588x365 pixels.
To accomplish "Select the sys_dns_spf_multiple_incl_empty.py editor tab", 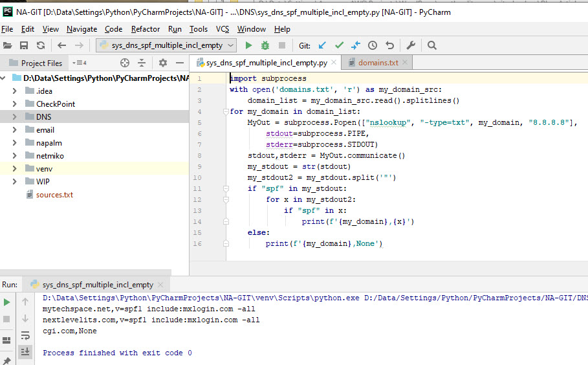I will point(267,63).
